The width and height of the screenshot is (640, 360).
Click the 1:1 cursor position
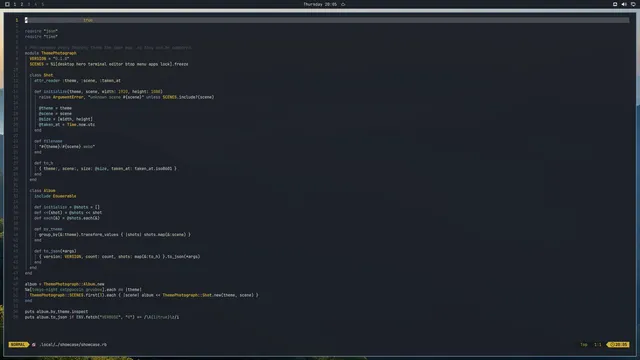pos(598,344)
